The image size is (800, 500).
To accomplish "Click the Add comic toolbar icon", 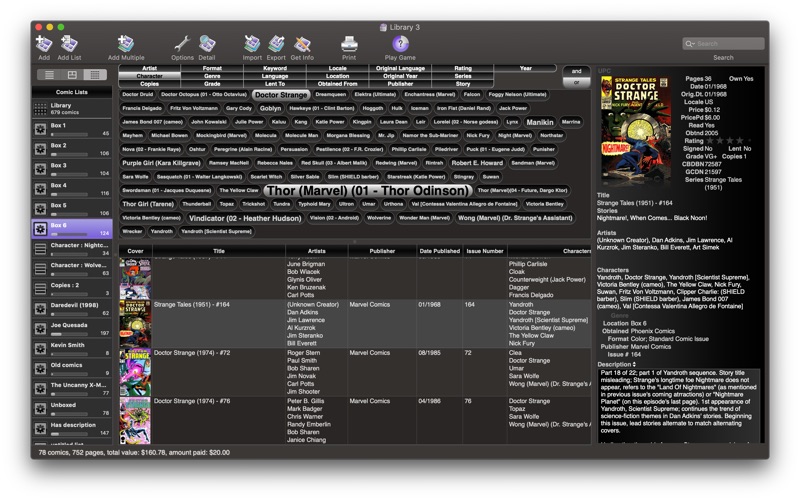I will click(44, 44).
